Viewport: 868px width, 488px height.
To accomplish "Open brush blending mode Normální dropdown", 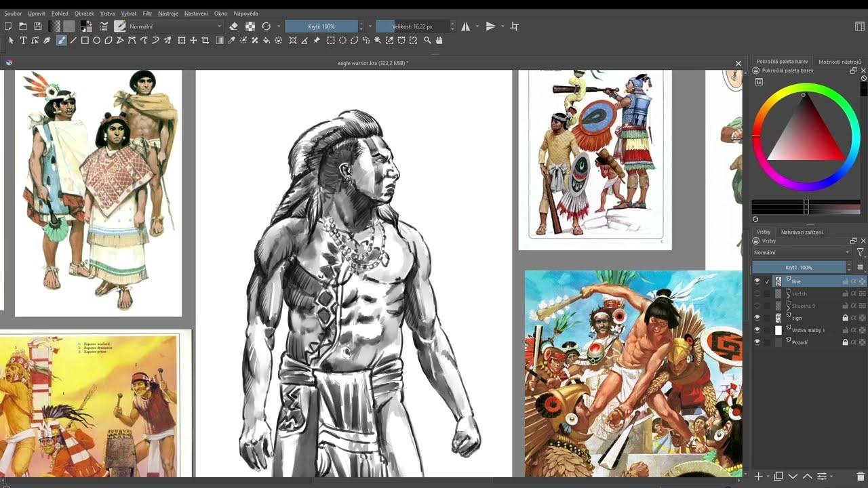I will pyautogui.click(x=175, y=26).
